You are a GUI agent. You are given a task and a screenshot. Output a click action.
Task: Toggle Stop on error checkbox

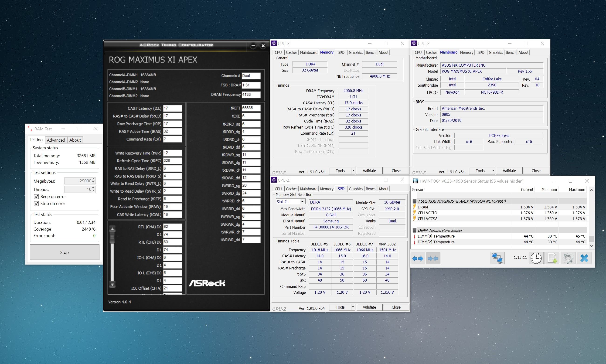pyautogui.click(x=37, y=204)
